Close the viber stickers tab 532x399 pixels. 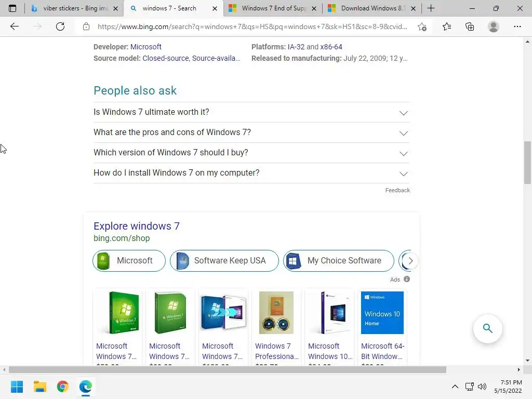tap(115, 8)
